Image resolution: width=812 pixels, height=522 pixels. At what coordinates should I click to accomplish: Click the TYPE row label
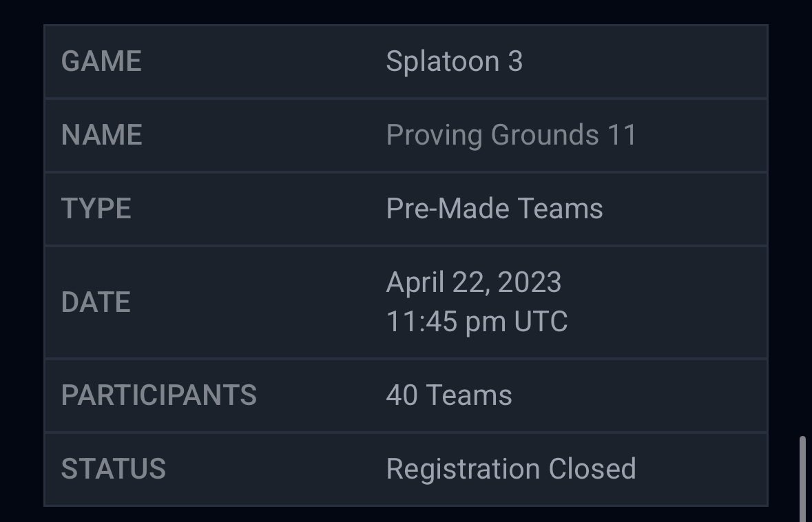click(96, 209)
